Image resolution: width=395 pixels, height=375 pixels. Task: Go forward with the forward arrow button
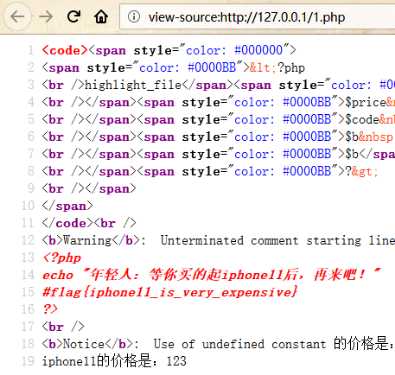(x=46, y=16)
